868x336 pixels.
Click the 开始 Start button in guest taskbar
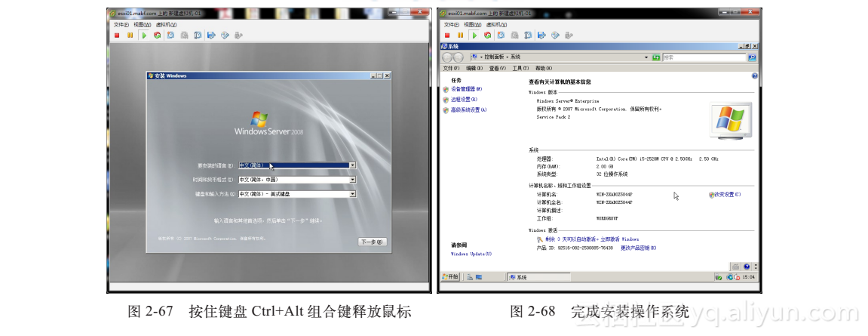pos(450,276)
